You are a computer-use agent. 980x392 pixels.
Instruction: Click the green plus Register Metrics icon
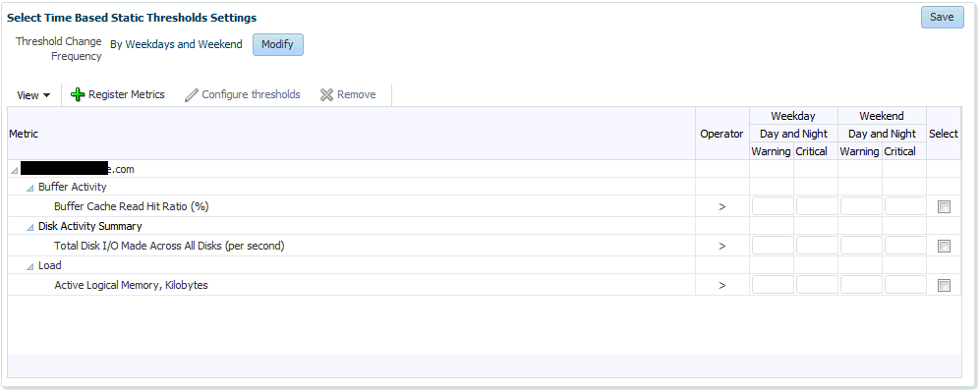click(x=78, y=95)
